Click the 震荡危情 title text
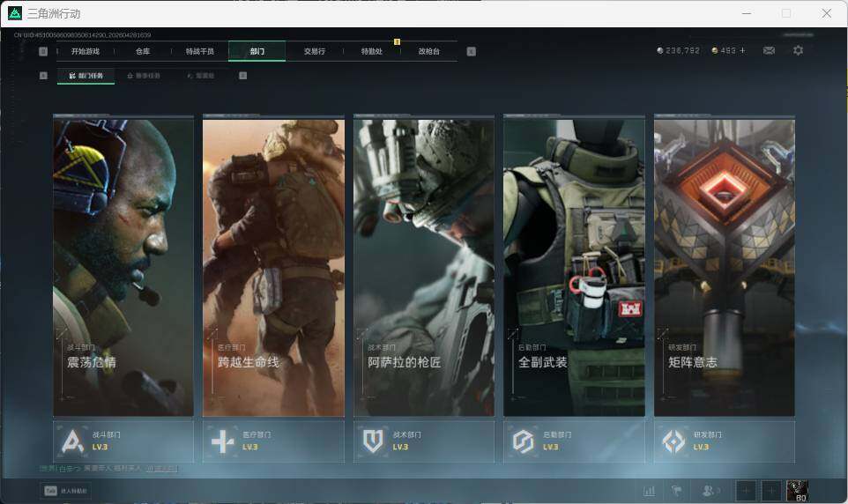The width and height of the screenshot is (848, 504). [x=92, y=362]
